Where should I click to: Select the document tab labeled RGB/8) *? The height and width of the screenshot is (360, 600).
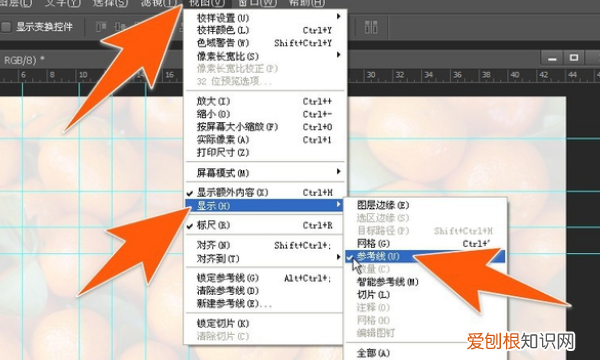(x=24, y=60)
